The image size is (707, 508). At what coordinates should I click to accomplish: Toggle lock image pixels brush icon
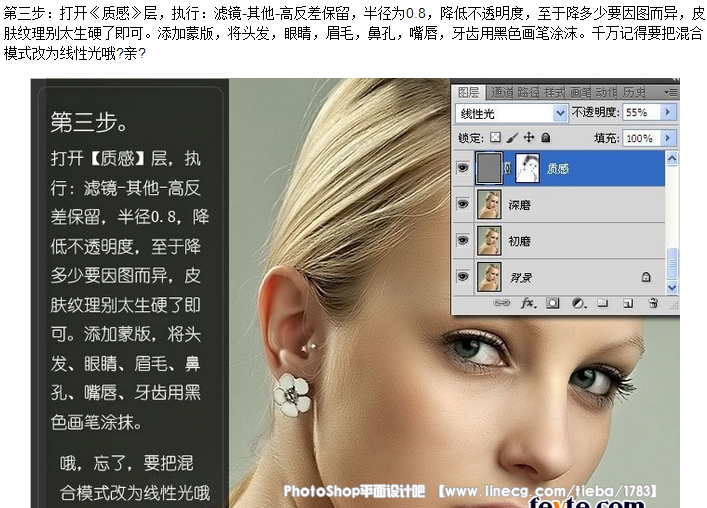[x=512, y=137]
